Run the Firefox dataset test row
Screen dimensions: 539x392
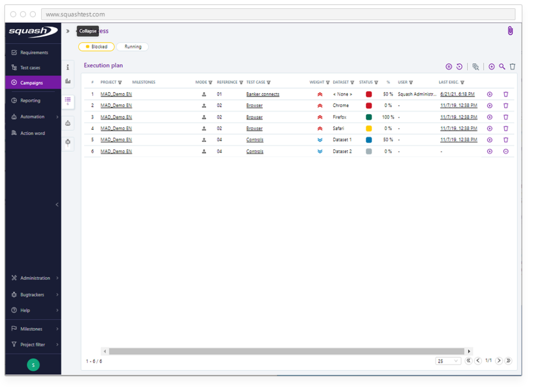click(x=490, y=117)
